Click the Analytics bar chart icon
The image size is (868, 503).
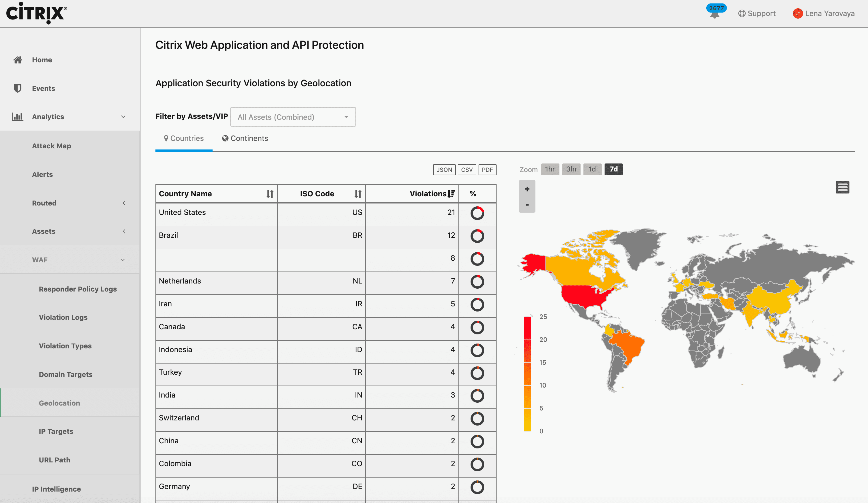point(17,116)
